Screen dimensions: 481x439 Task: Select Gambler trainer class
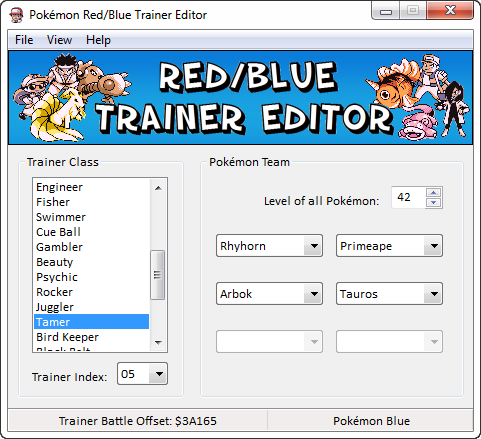coord(91,247)
